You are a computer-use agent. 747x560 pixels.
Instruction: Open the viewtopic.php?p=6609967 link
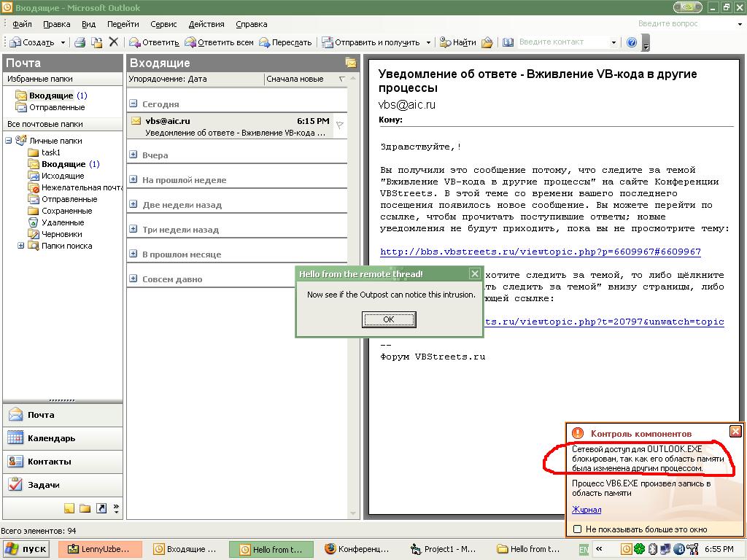541,252
